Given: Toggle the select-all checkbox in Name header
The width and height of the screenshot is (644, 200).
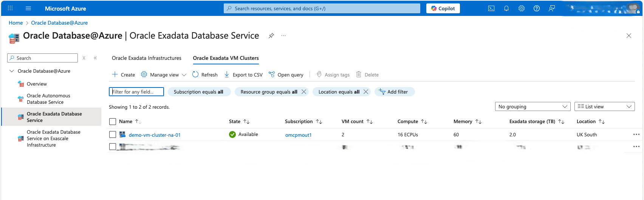Looking at the screenshot, I should click(x=113, y=122).
